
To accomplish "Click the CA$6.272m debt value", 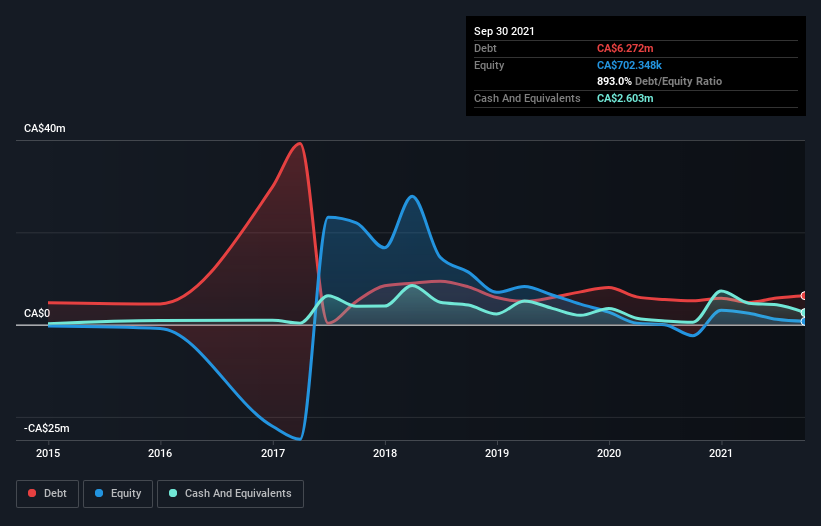I will pyautogui.click(x=625, y=48).
